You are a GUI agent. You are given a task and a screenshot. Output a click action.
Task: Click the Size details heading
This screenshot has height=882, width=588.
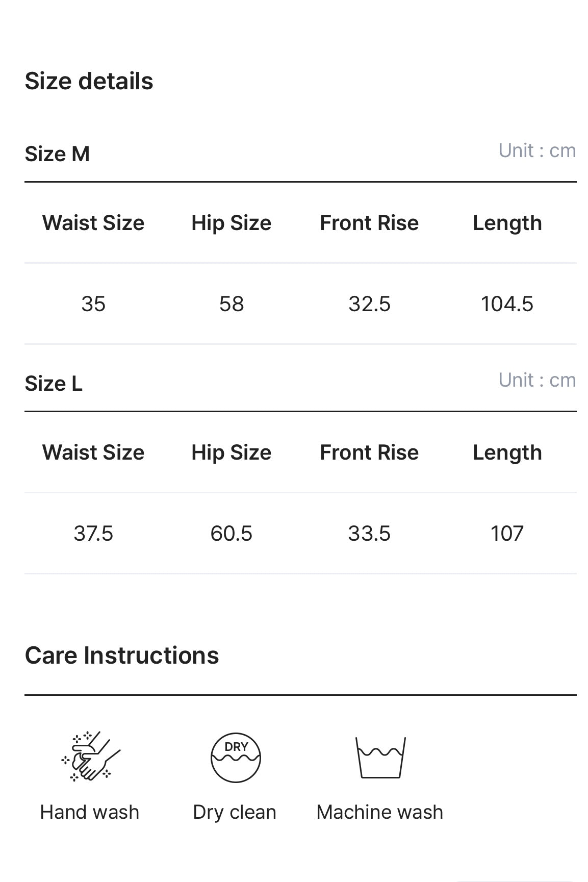tap(89, 81)
